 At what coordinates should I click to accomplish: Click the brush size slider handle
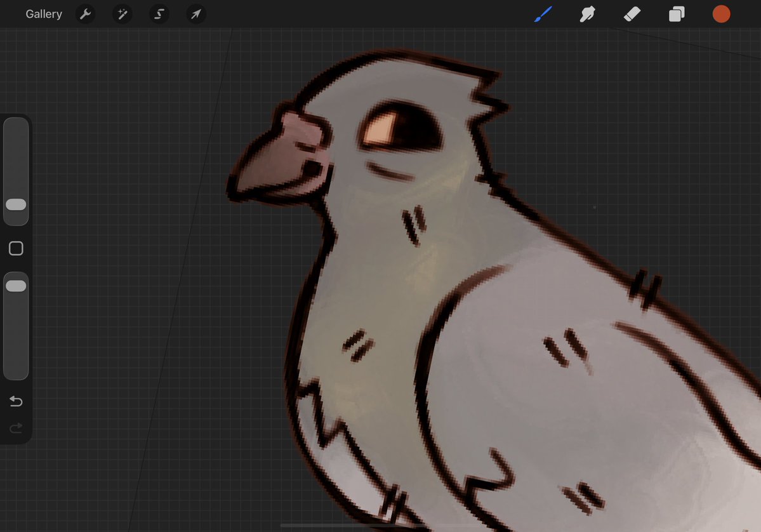tap(16, 204)
